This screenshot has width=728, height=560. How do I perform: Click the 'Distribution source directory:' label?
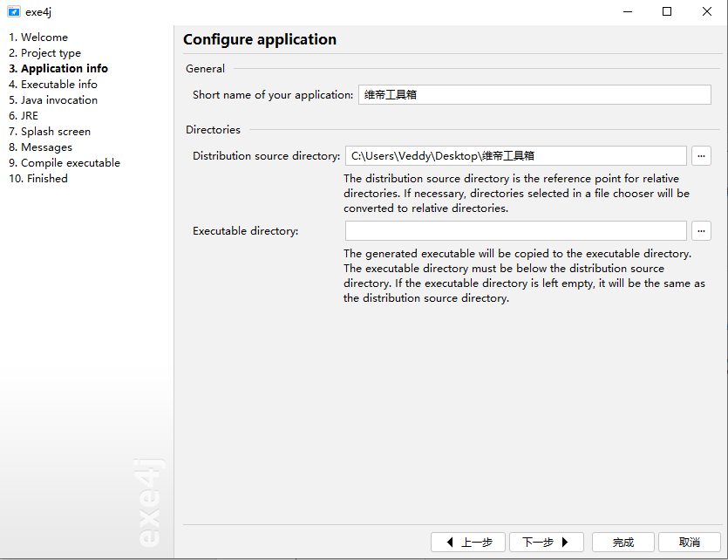tap(267, 156)
